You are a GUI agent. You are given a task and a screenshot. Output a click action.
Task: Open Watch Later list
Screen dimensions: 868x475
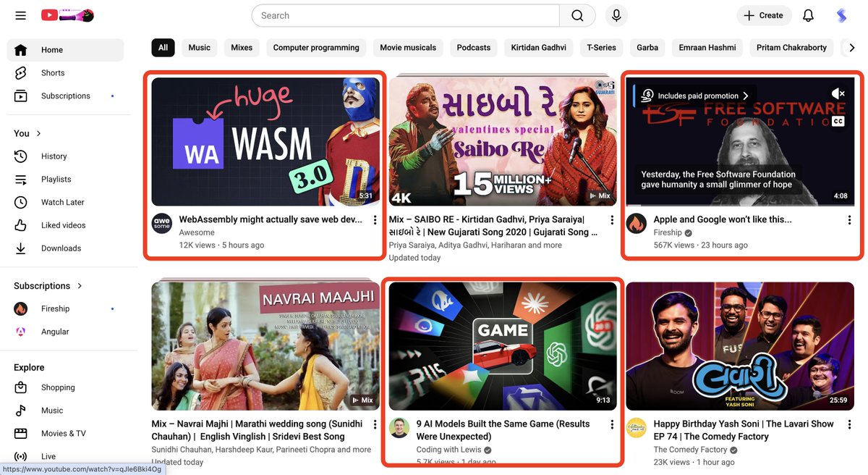[66, 203]
